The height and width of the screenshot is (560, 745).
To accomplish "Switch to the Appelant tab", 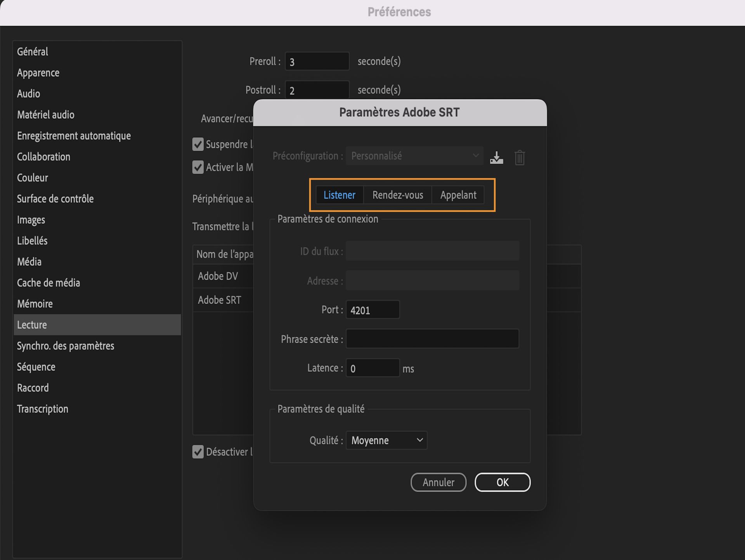I will (x=458, y=195).
